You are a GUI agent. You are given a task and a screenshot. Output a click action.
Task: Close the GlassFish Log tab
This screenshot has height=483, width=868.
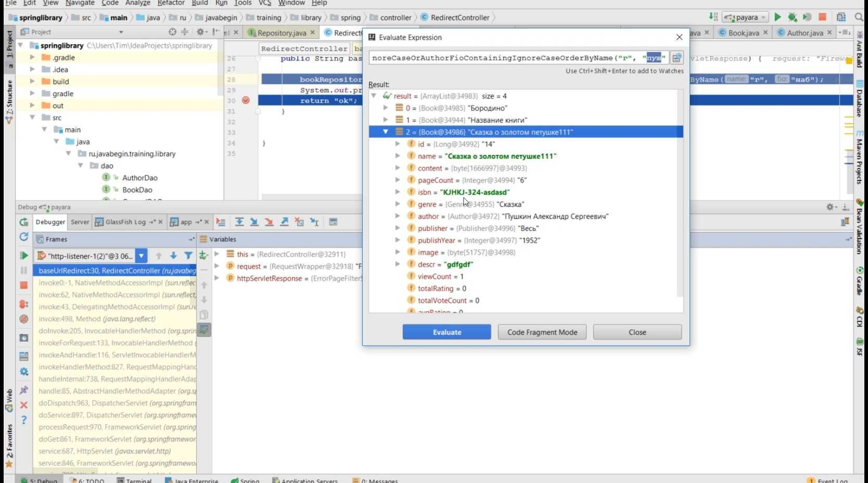pyautogui.click(x=160, y=222)
